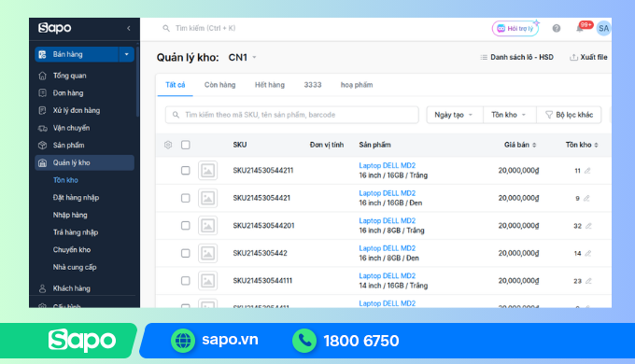Open table column settings gear icon
This screenshot has height=364, width=635.
click(168, 145)
